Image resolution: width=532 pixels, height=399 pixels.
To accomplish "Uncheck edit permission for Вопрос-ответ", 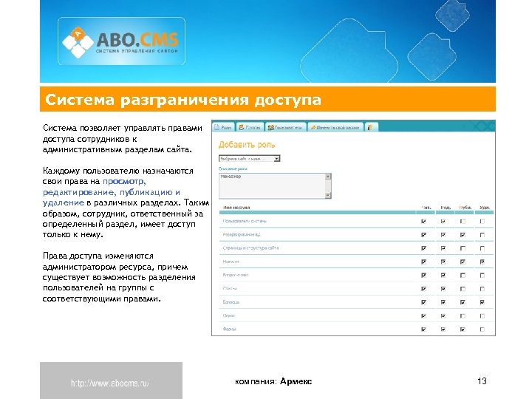I will pyautogui.click(x=443, y=276).
